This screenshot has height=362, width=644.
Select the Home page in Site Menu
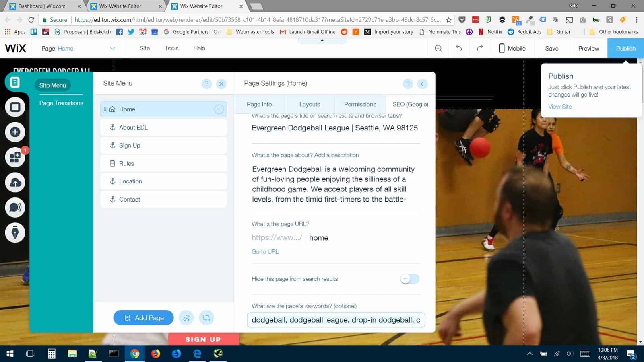coord(163,109)
